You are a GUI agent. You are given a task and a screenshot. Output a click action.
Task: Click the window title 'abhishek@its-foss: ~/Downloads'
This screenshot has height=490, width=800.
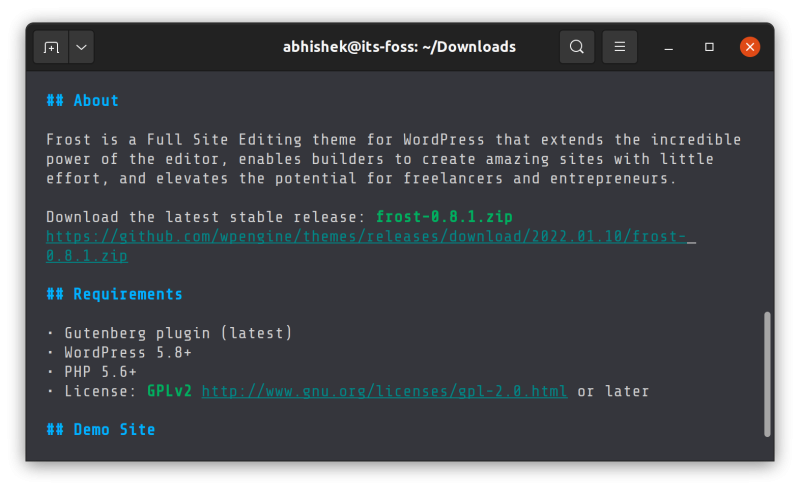click(x=399, y=47)
